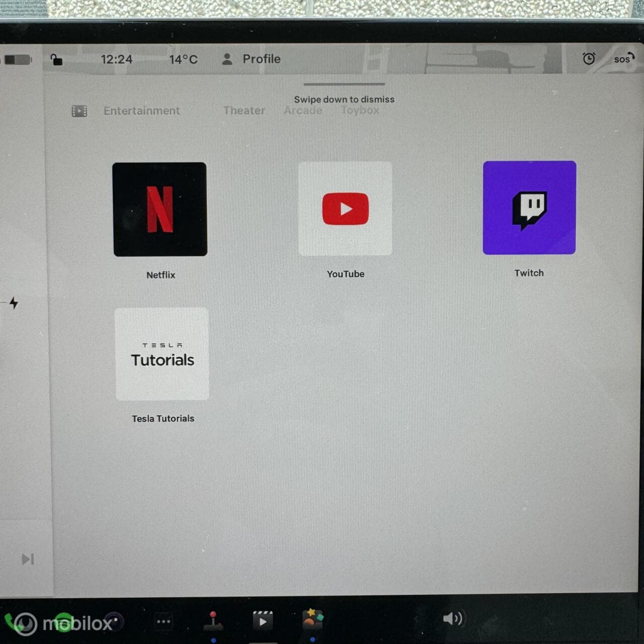Open the Arcade joystick icon in dock
Image resolution: width=644 pixels, height=644 pixels.
pyautogui.click(x=213, y=621)
